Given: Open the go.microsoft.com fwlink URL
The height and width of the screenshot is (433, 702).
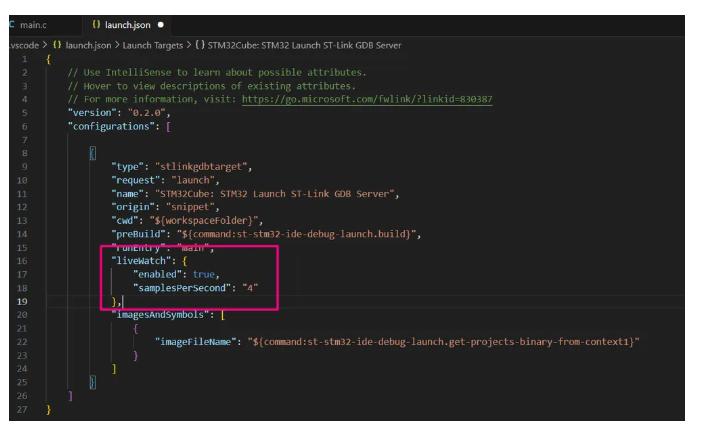Looking at the screenshot, I should (367, 99).
